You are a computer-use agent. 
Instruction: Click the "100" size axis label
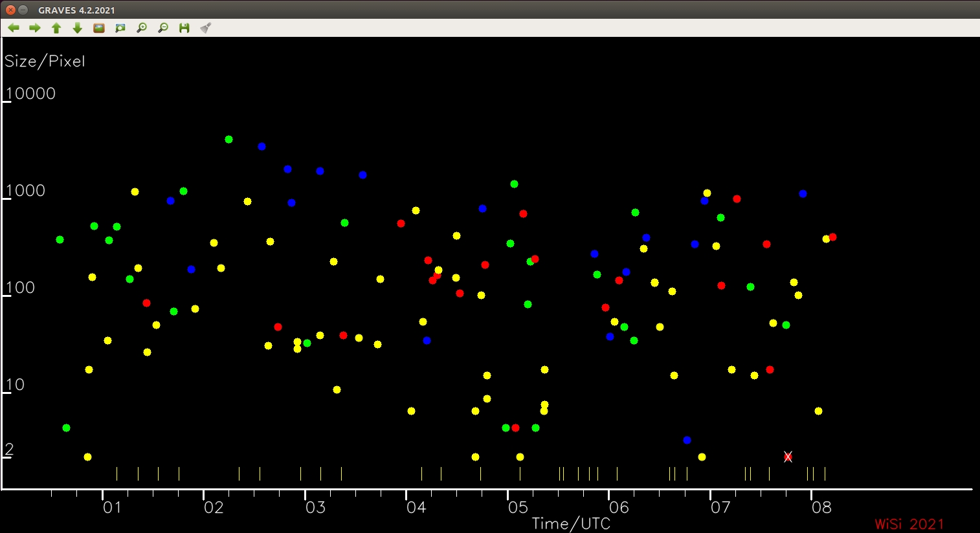pyautogui.click(x=21, y=288)
